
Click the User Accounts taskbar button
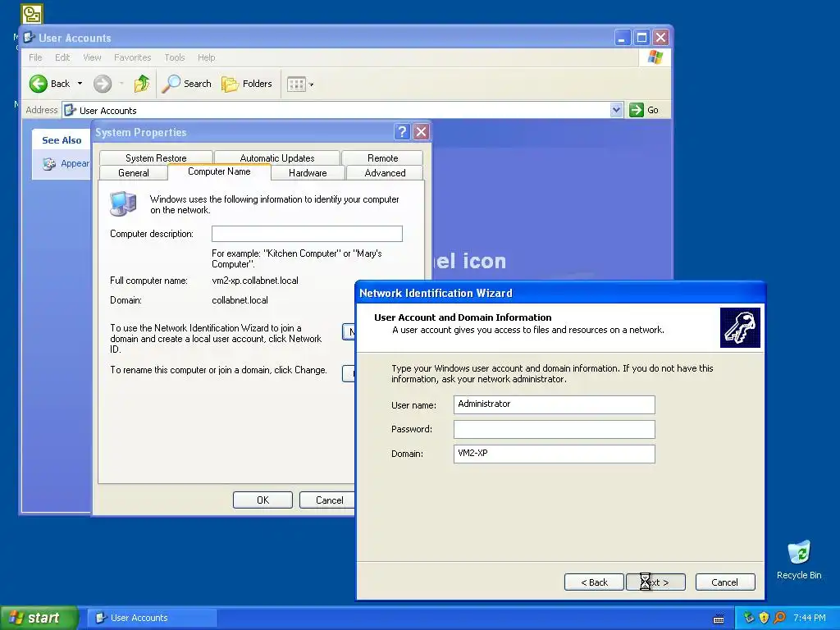tap(152, 618)
